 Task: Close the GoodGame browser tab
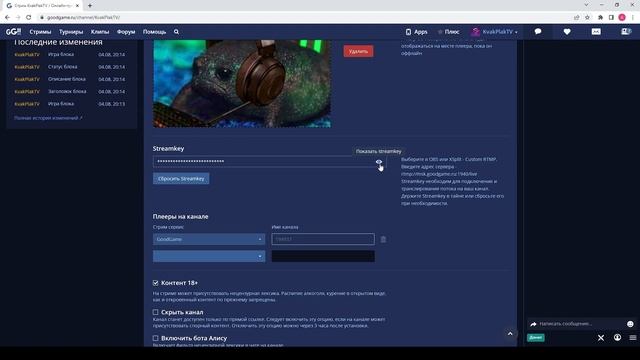pyautogui.click(x=77, y=6)
